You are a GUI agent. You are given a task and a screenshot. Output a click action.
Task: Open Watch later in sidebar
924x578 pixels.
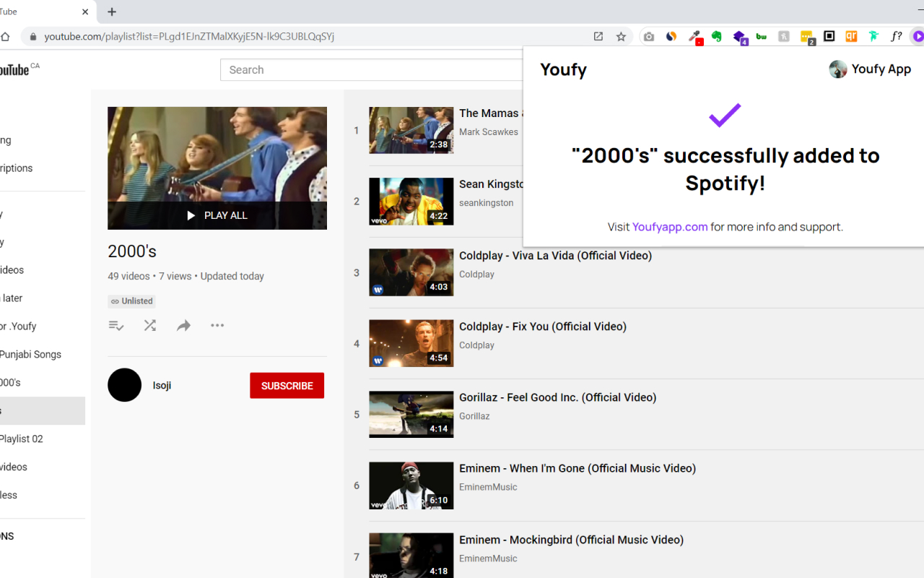click(x=12, y=298)
